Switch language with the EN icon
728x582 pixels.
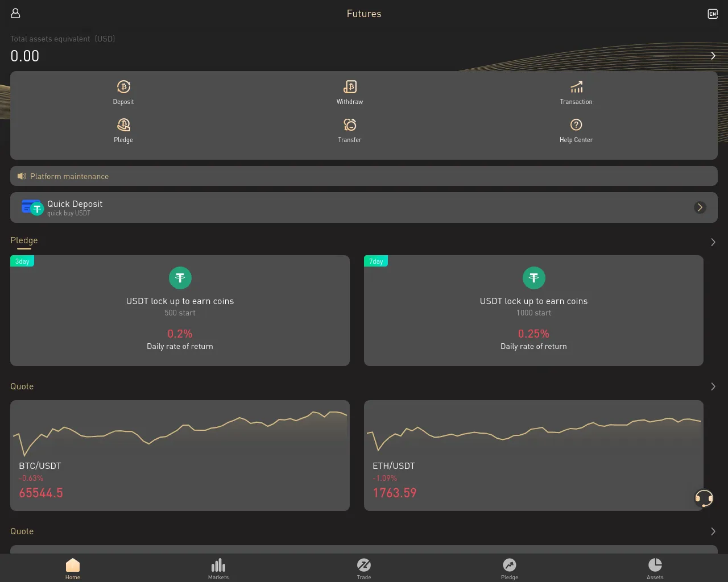pos(713,14)
